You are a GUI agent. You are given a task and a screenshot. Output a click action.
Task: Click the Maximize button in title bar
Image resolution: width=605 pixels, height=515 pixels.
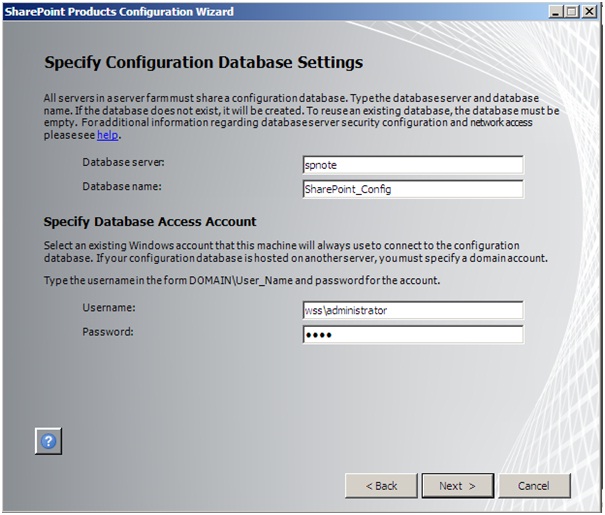pyautogui.click(x=572, y=12)
